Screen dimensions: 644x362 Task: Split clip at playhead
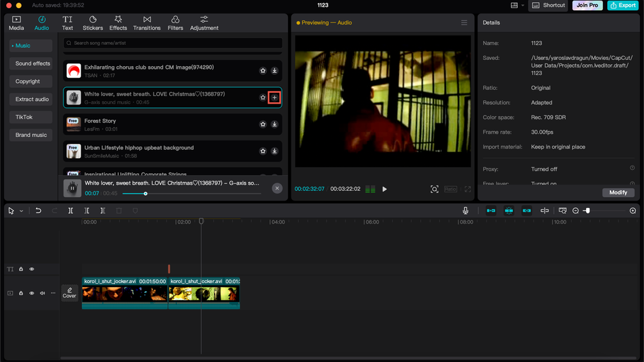71,211
